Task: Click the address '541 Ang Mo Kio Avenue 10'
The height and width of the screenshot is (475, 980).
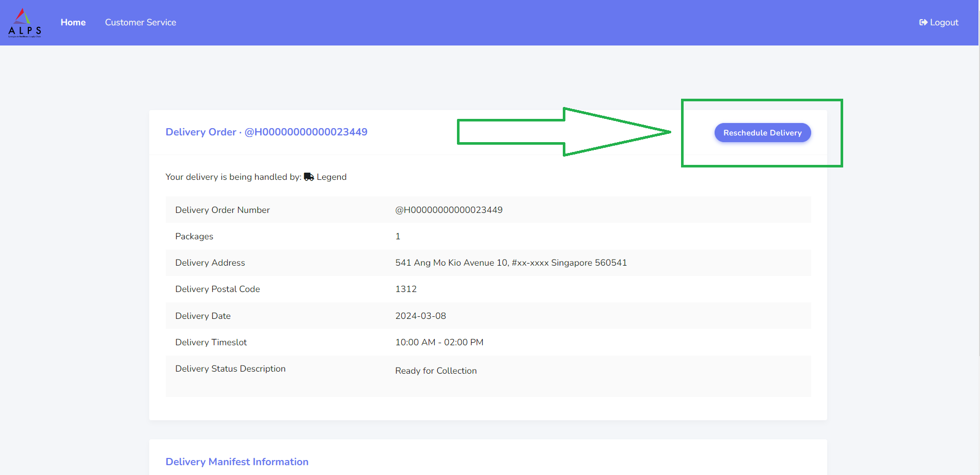Action: (451, 263)
